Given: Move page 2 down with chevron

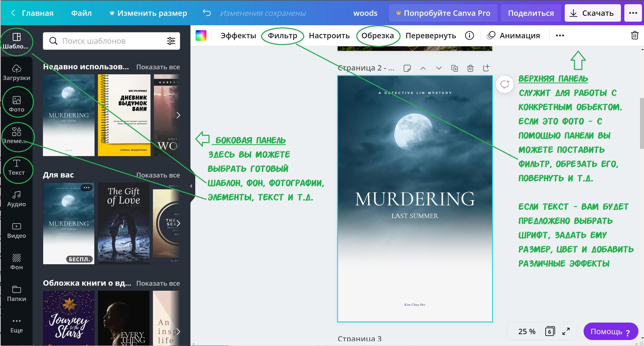Looking at the screenshot, I should 439,68.
